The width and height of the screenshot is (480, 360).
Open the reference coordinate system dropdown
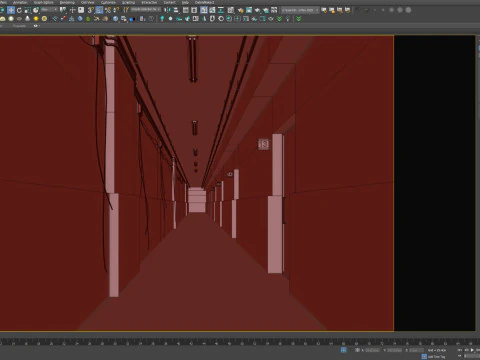[49, 10]
